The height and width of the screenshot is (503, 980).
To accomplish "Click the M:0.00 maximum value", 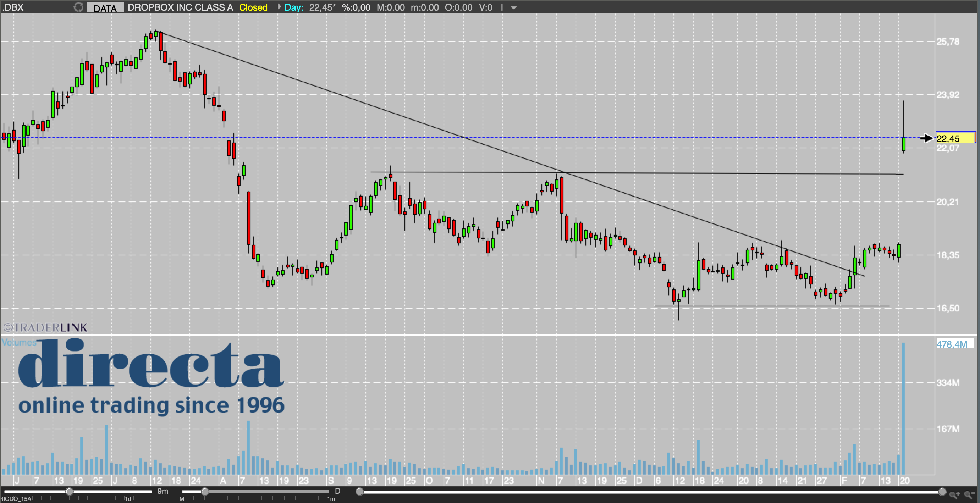I will 391,7.
